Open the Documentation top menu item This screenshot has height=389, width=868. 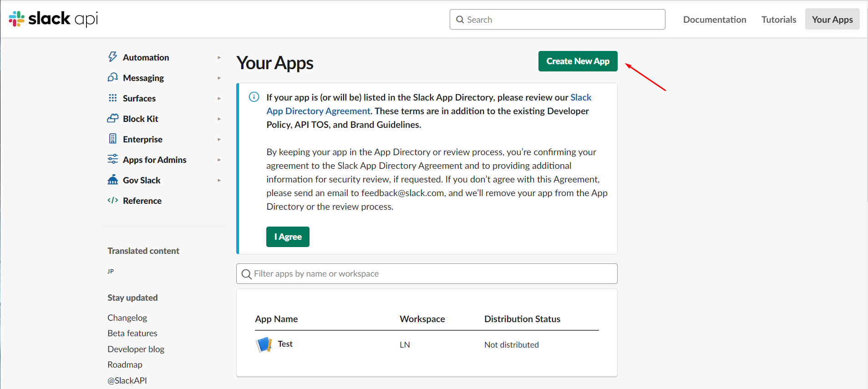tap(715, 20)
